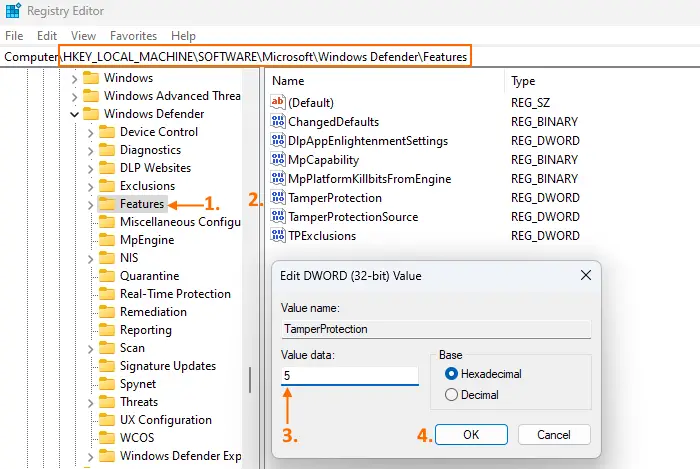Click the TPExclusions DWORD value icon
The image size is (700, 469).
pyautogui.click(x=278, y=235)
